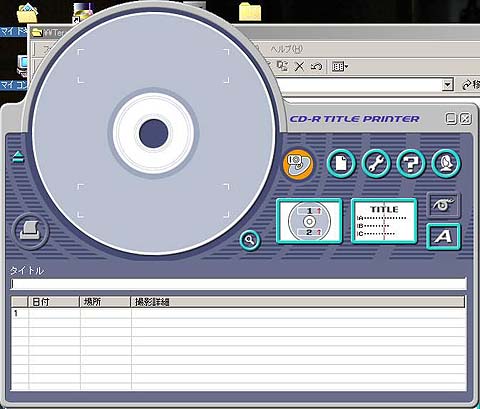Open the views dropdown in Explorer toolbar
480x409 pixels.
(340, 67)
